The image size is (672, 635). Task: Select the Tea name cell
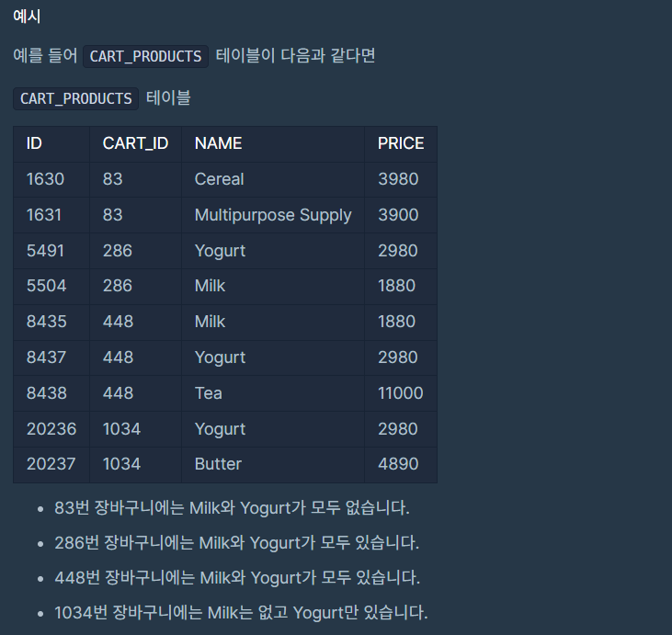click(273, 393)
